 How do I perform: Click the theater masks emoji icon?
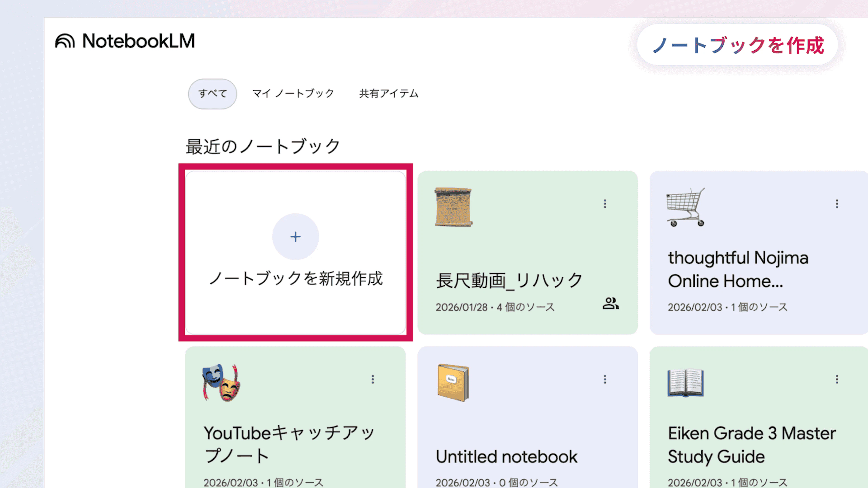(221, 382)
